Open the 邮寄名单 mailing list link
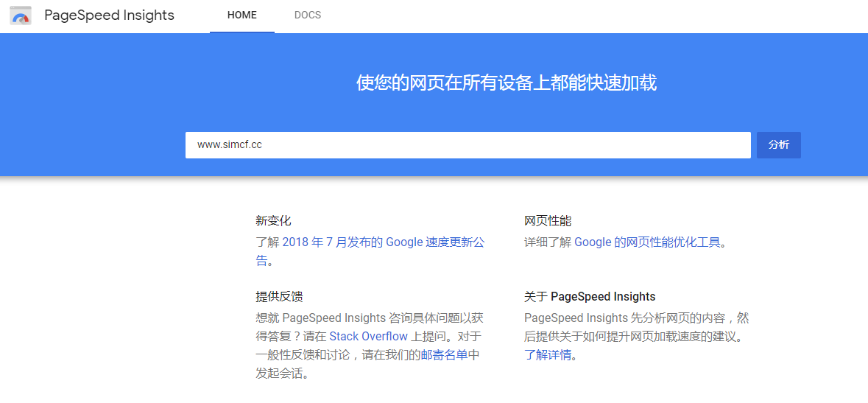This screenshot has height=403, width=868. click(445, 355)
